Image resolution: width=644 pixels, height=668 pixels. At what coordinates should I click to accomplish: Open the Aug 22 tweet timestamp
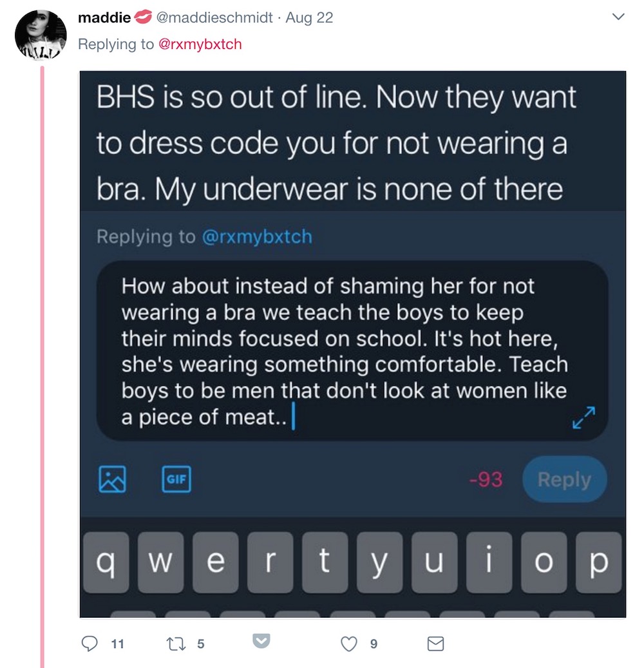coord(309,17)
